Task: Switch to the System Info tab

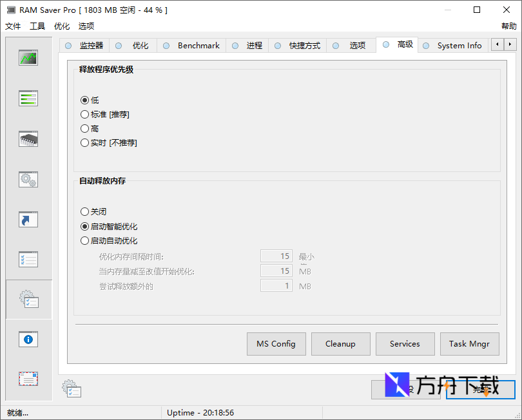Action: tap(458, 45)
